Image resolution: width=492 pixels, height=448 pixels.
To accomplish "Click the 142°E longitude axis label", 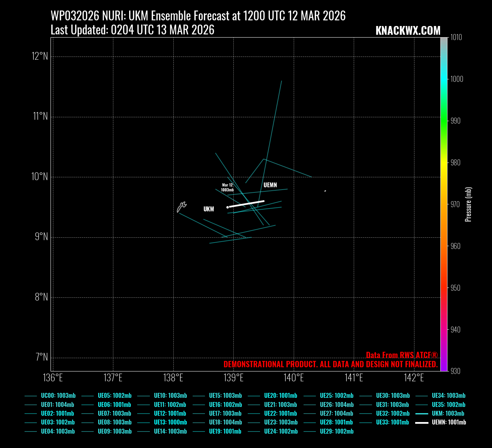I will point(414,378).
